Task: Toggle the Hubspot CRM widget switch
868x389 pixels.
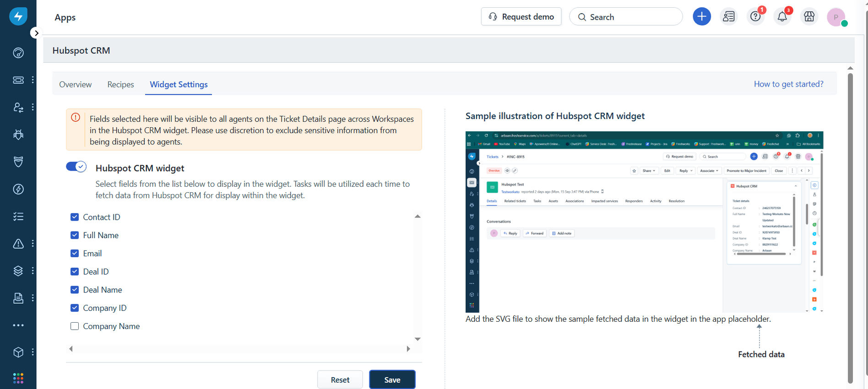Action: [x=76, y=167]
